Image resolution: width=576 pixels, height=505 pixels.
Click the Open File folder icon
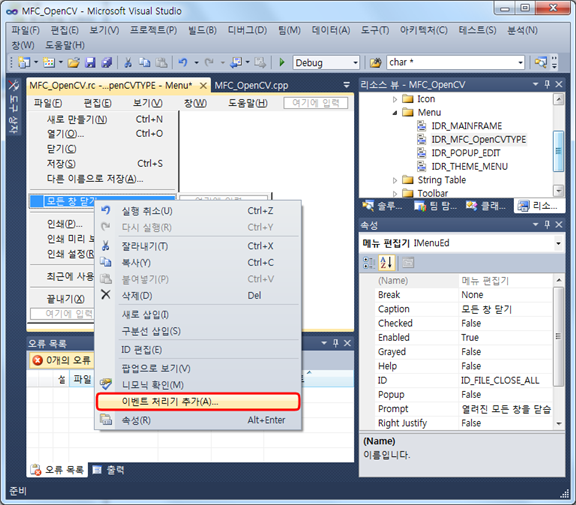tap(73, 63)
